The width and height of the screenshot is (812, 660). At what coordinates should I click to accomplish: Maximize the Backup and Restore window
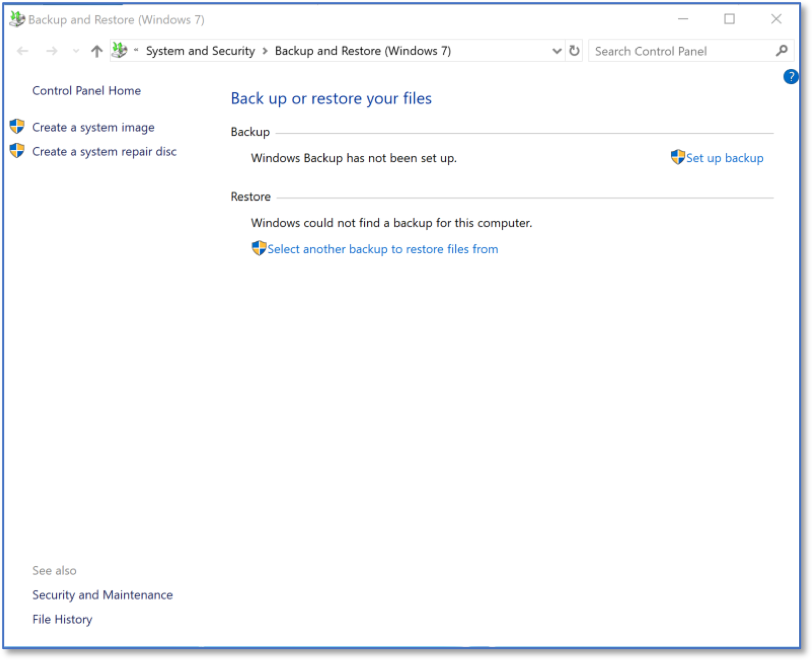pyautogui.click(x=729, y=19)
